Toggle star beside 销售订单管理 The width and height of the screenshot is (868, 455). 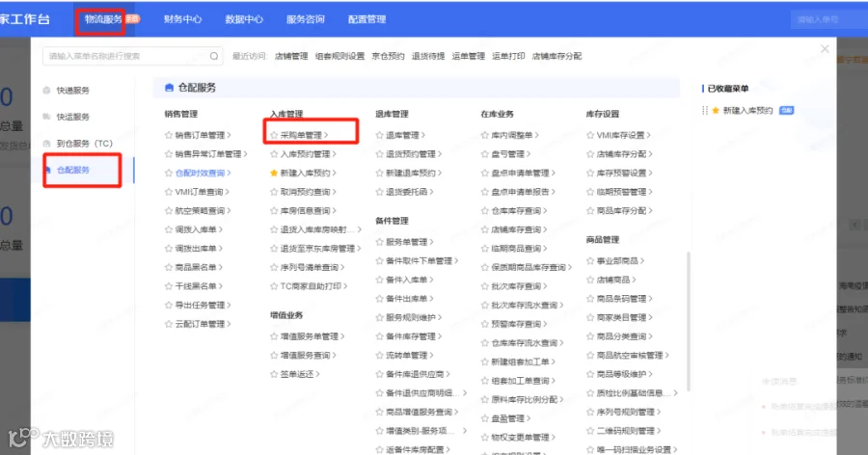tap(168, 135)
